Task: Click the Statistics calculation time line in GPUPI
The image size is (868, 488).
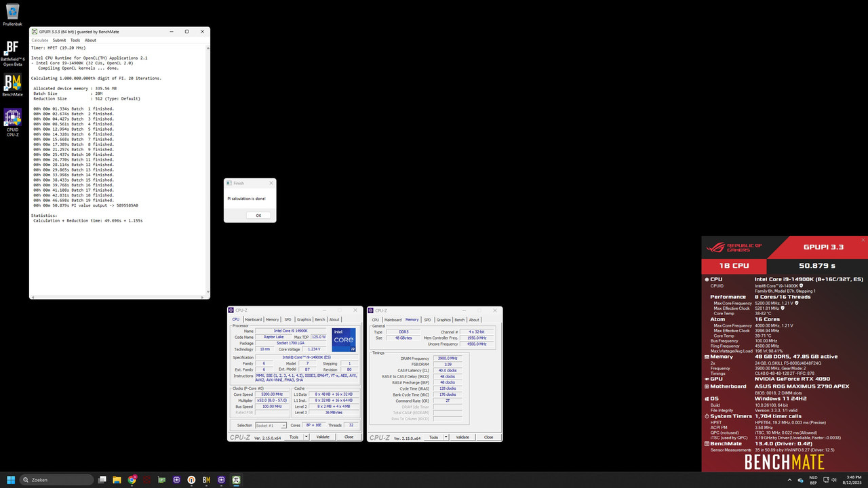Action: 88,220
